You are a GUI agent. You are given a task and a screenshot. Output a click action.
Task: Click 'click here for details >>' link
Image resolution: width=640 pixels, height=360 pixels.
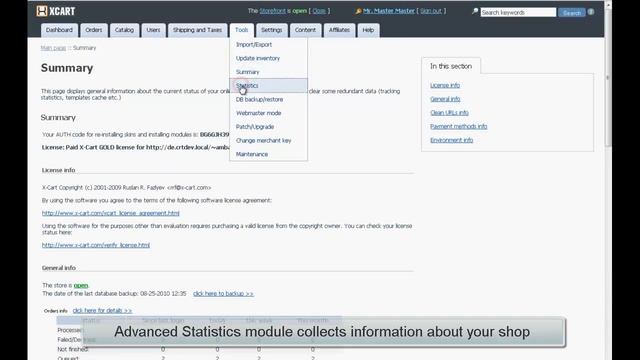[x=102, y=311]
